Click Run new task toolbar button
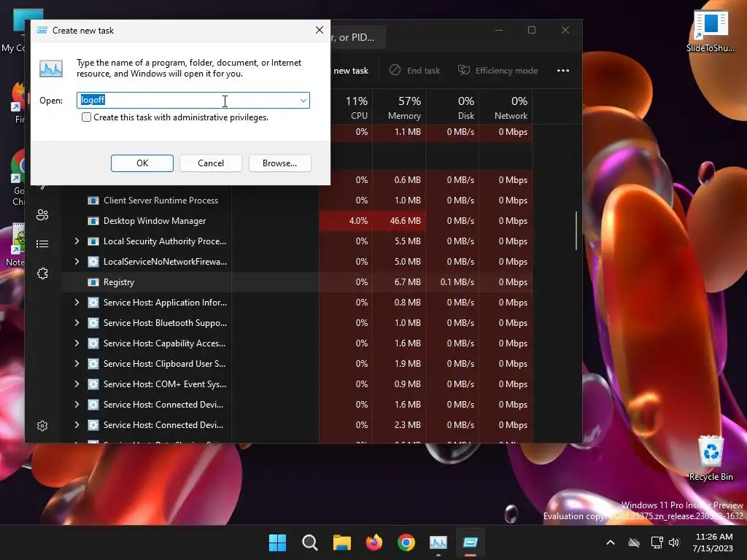 351,71
